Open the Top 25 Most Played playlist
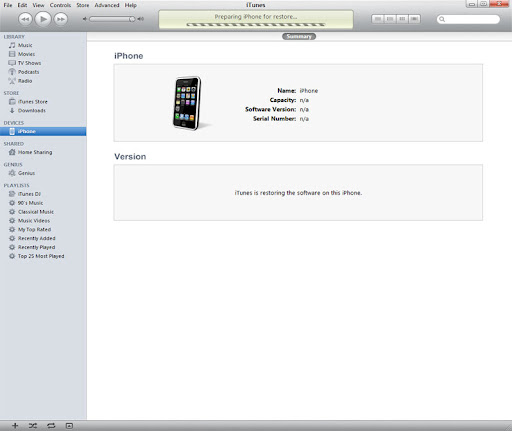Image resolution: width=512 pixels, height=431 pixels. [x=43, y=256]
